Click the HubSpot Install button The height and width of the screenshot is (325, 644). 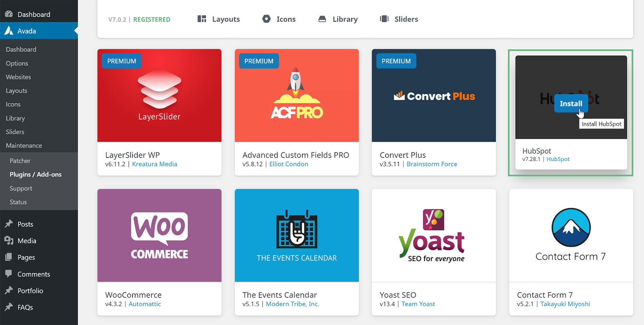click(571, 103)
